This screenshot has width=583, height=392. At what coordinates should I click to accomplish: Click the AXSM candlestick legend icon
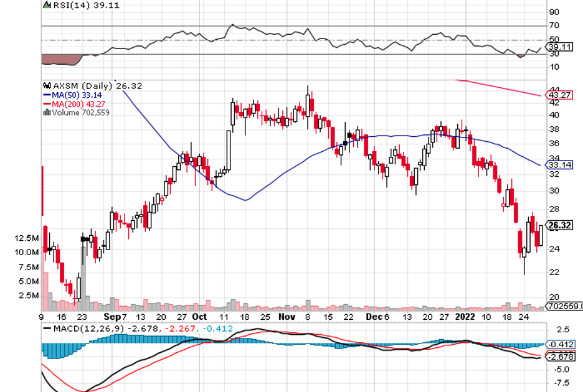click(x=45, y=86)
